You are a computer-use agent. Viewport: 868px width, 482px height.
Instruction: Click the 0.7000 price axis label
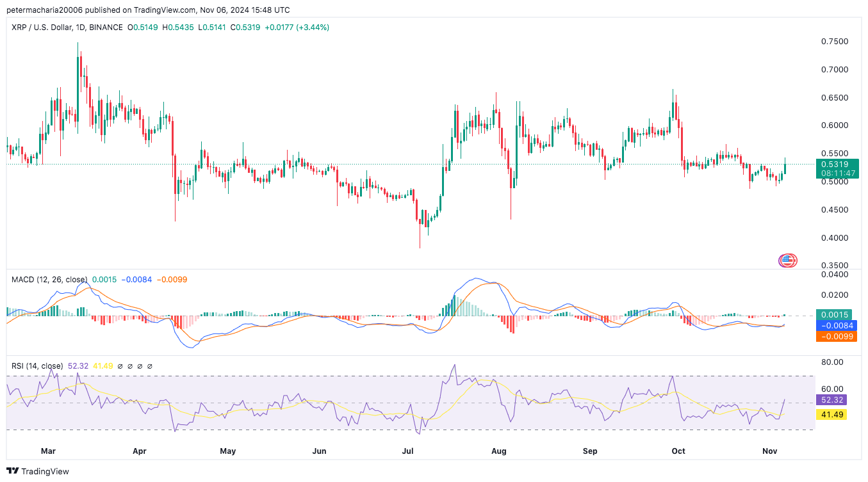click(835, 69)
